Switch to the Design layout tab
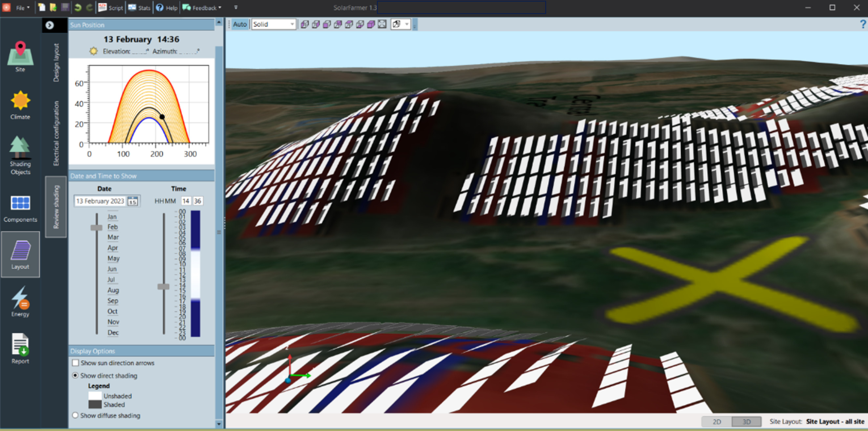Viewport: 868px width, 431px height. (x=56, y=62)
